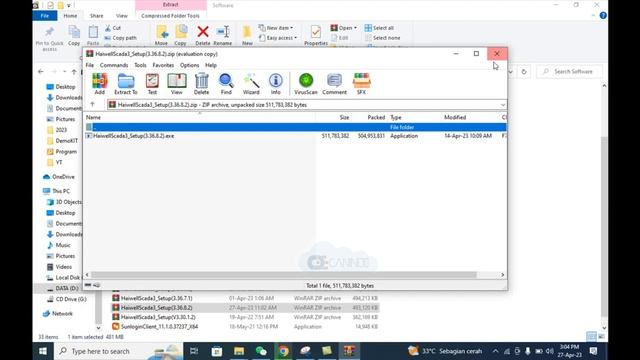Image resolution: width=640 pixels, height=360 pixels.
Task: Click Explorer back arrow
Action: pos(41,71)
